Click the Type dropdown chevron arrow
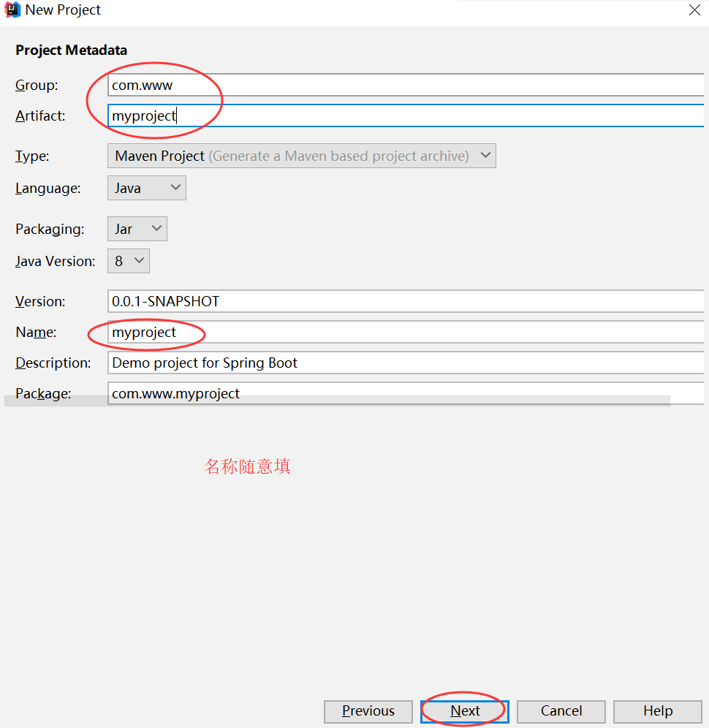 [x=485, y=155]
